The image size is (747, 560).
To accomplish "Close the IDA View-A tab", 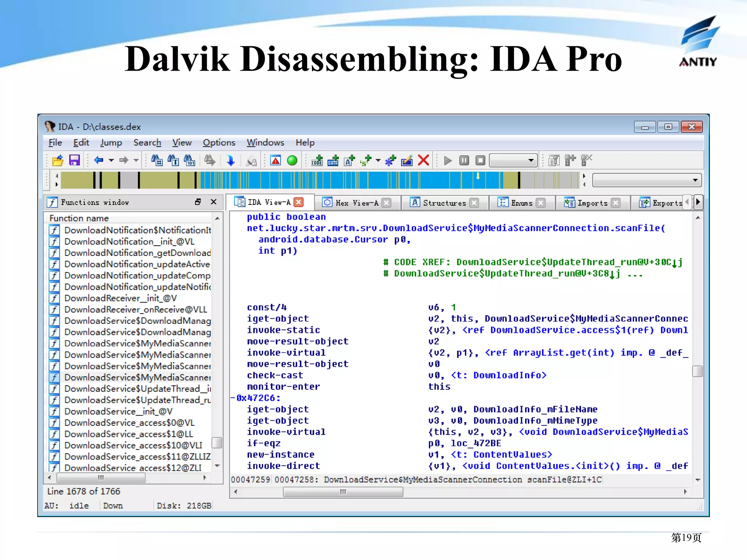I will pos(299,202).
